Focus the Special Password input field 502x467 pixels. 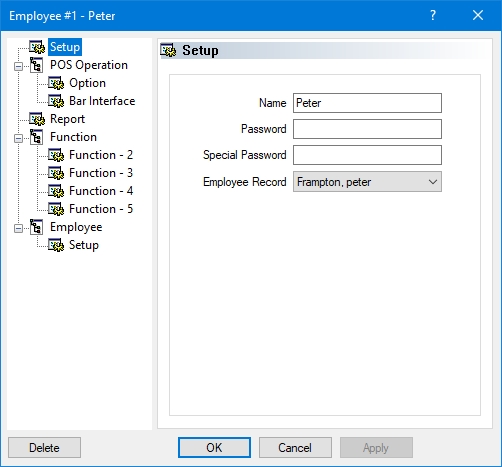coord(367,155)
